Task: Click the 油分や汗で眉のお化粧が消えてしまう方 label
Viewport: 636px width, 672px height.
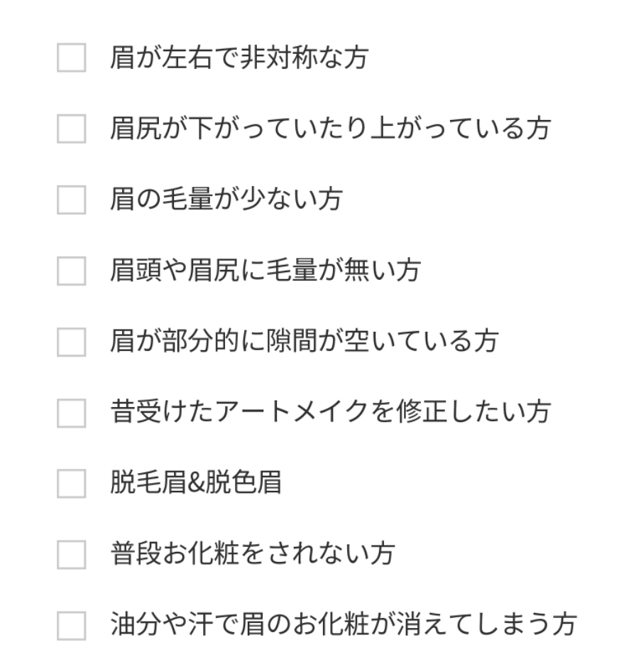Action: (343, 625)
